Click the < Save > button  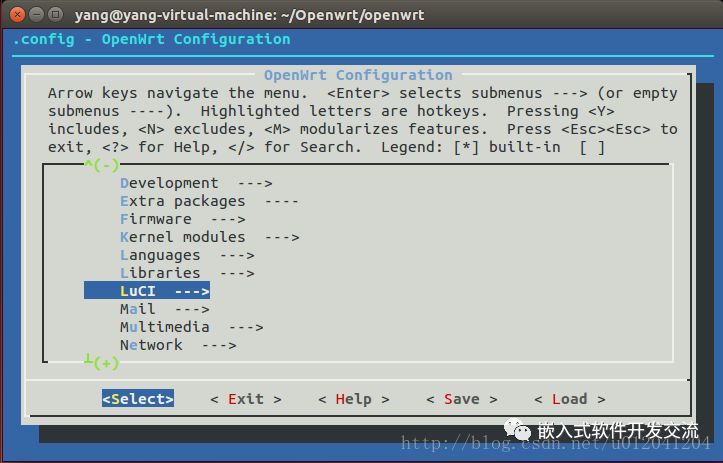(x=462, y=399)
